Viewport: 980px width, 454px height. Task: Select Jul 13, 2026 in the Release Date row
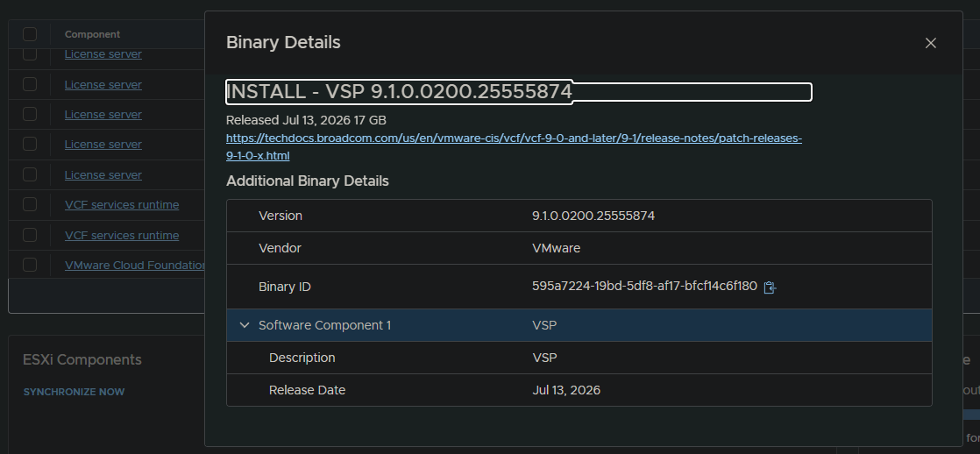(566, 390)
